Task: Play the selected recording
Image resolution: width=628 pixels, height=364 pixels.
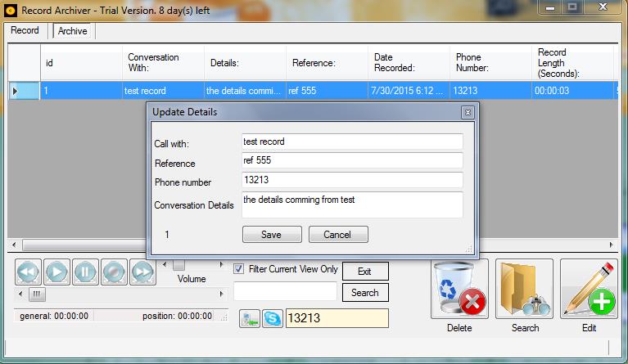Action: point(56,272)
